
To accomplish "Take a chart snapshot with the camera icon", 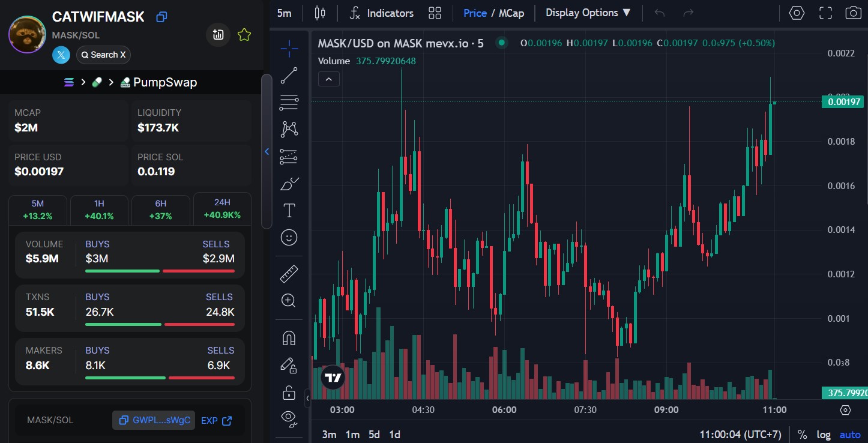I will (852, 13).
